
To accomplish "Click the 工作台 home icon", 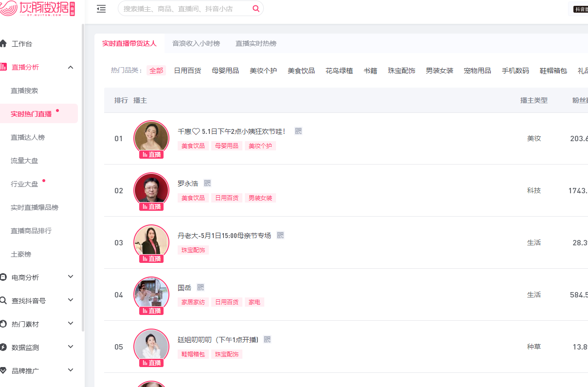I will click(3, 44).
